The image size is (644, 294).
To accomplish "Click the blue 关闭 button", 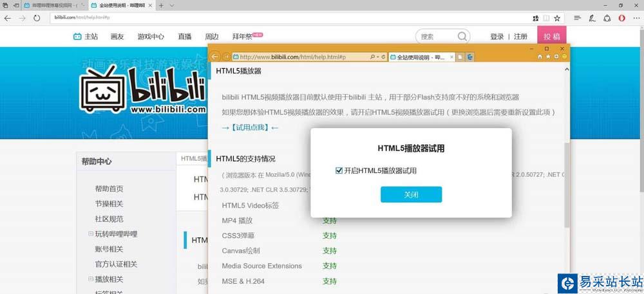I will click(411, 194).
